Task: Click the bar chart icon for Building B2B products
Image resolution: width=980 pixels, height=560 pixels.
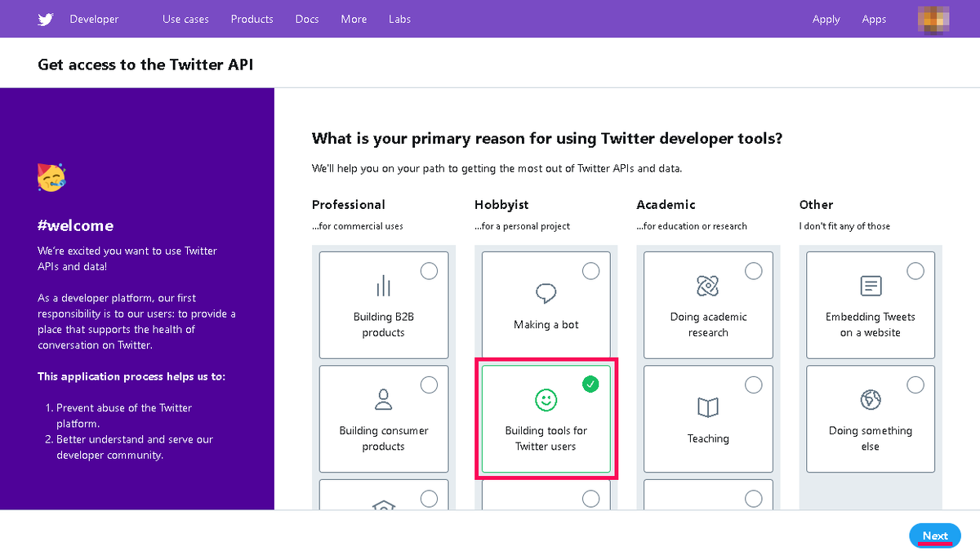Action: [x=383, y=286]
